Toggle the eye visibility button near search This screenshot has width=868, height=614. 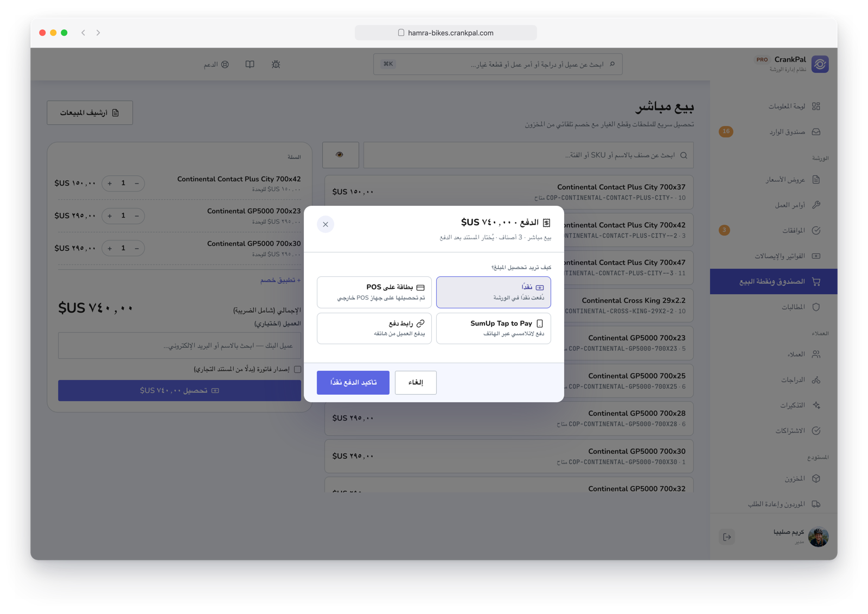pos(340,155)
